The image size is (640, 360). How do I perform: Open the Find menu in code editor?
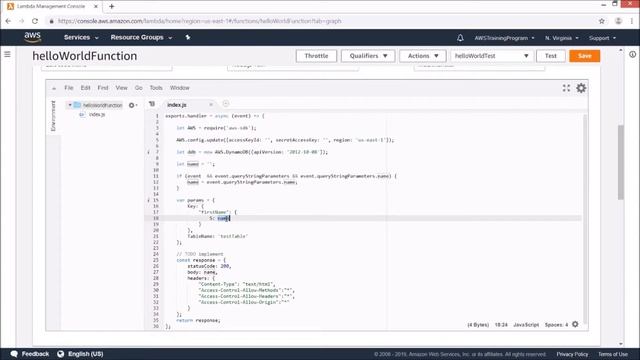(x=103, y=88)
